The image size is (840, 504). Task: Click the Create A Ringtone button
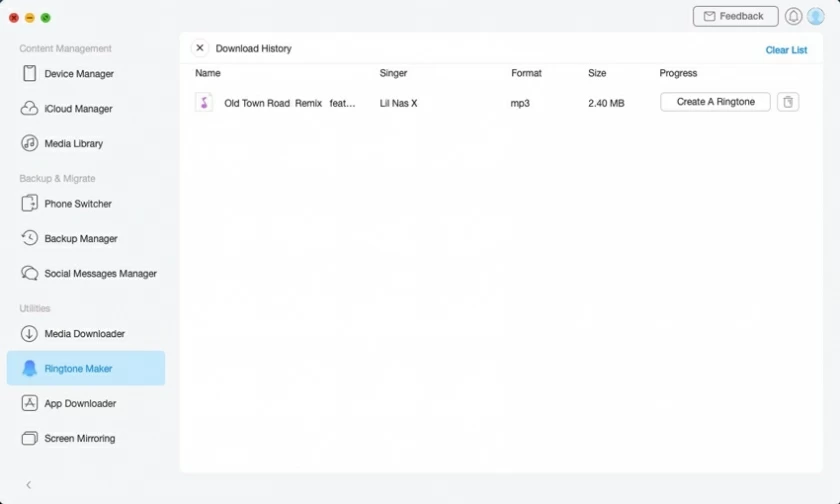[715, 102]
